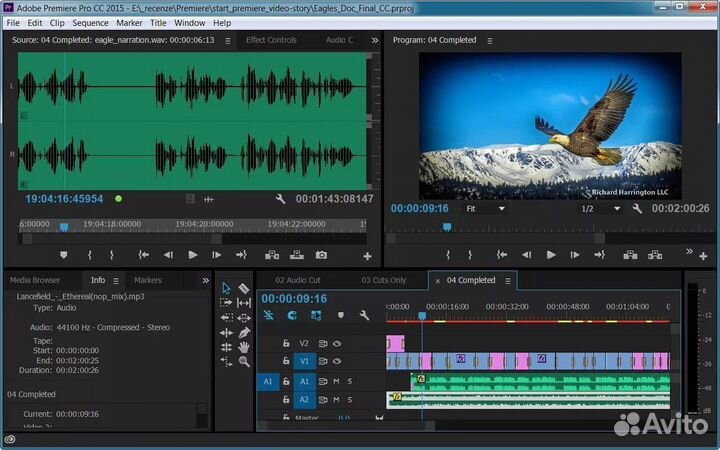Mute track A1

[x=336, y=381]
